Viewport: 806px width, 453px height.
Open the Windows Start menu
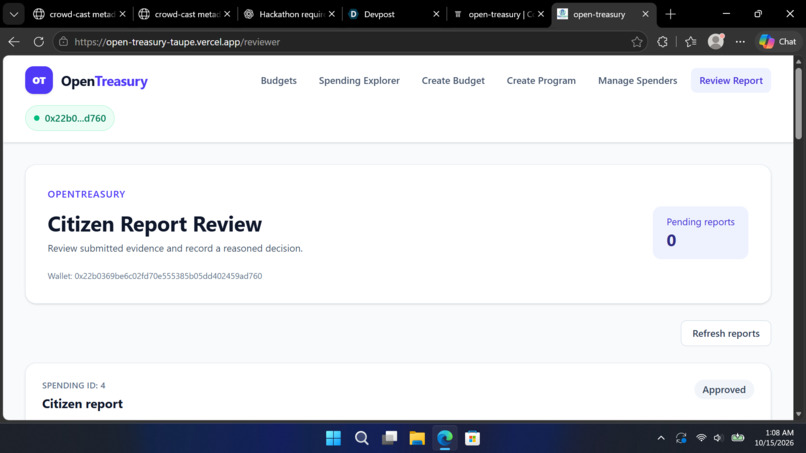[333, 438]
